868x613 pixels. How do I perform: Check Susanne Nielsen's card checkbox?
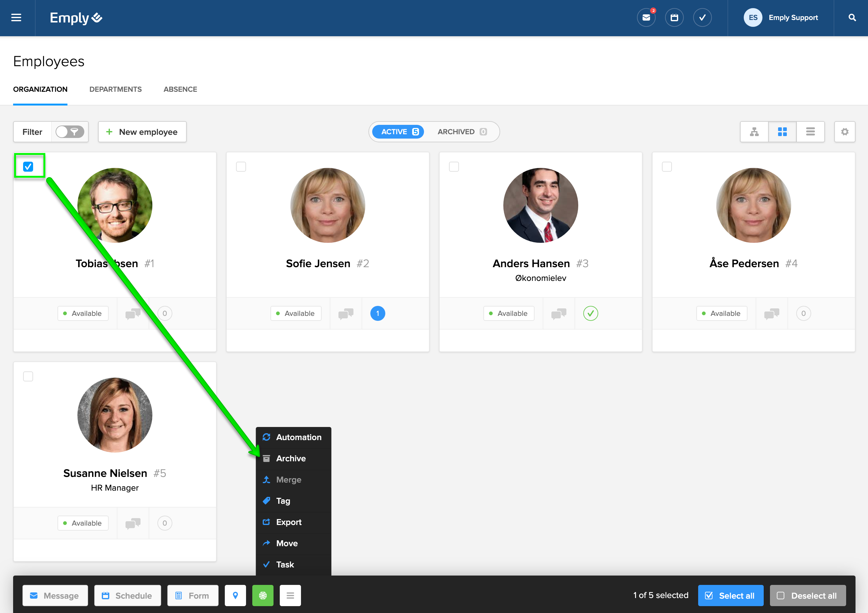click(28, 376)
